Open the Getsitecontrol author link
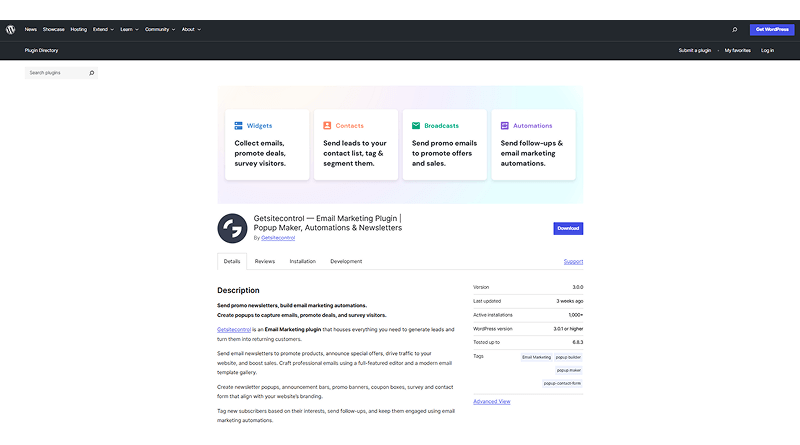800x445 pixels. click(278, 238)
